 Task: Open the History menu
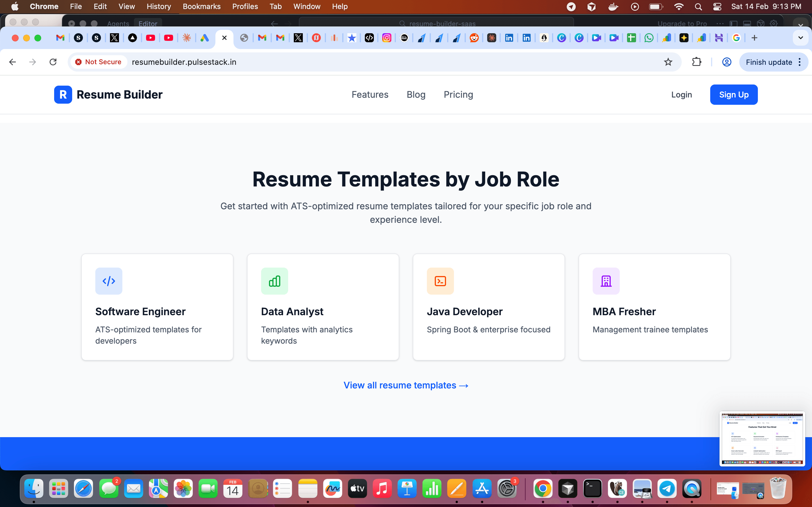tap(158, 6)
